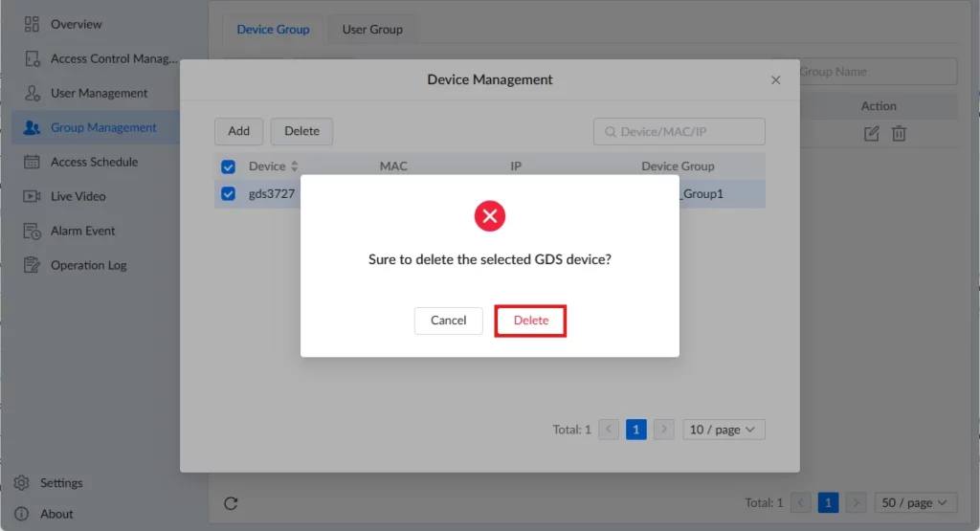
Task: Click the Access Control door icon
Action: (32, 58)
